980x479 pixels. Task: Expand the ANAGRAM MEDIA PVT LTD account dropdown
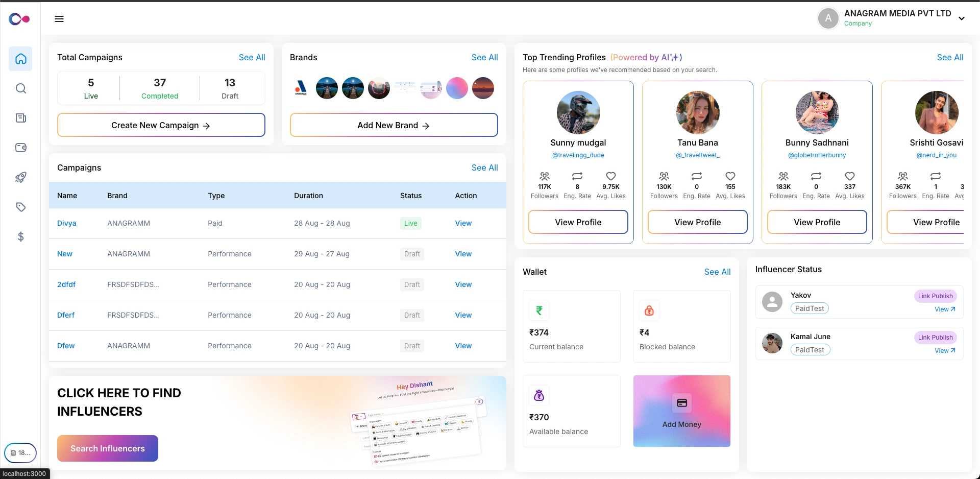coord(961,18)
